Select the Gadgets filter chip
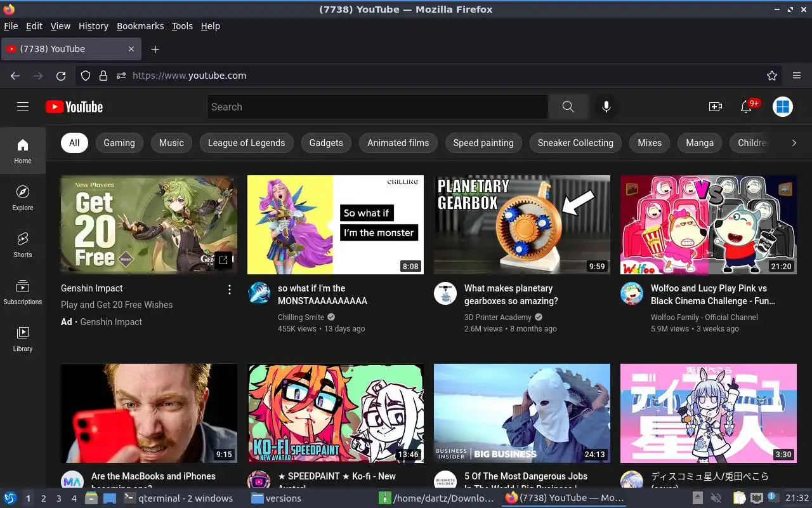This screenshot has width=812, height=508. point(326,143)
